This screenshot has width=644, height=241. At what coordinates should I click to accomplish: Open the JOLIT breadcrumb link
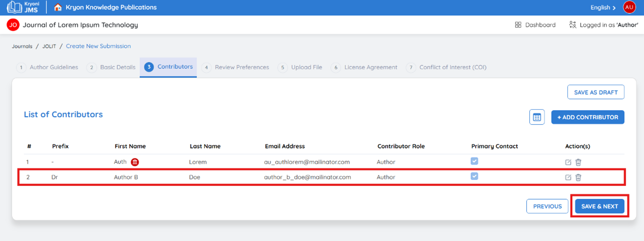tap(49, 46)
